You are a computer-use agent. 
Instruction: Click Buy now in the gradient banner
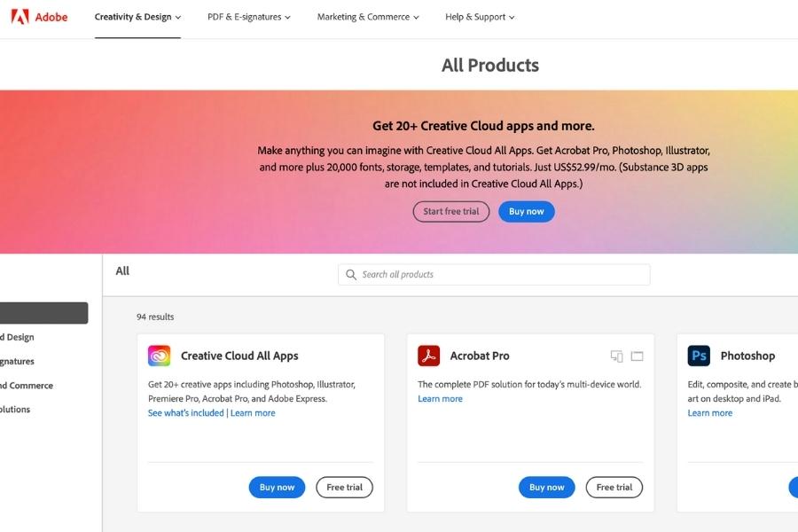point(526,211)
